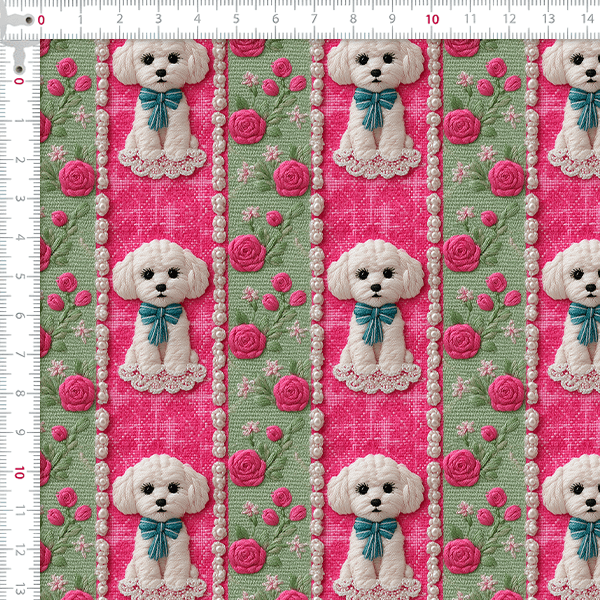Viewport: 600px width, 600px height.
Task: Click the number 13 on the left ruler
Action: point(20,589)
